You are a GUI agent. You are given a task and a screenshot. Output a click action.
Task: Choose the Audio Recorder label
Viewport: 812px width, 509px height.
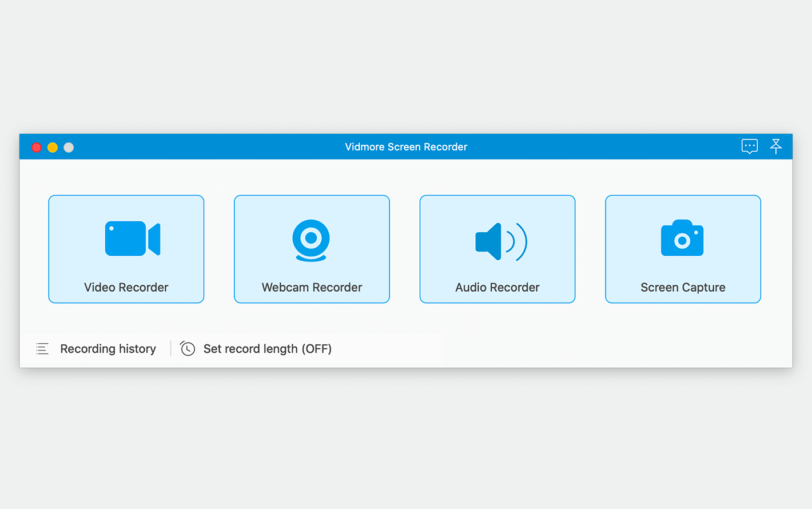coord(497,287)
